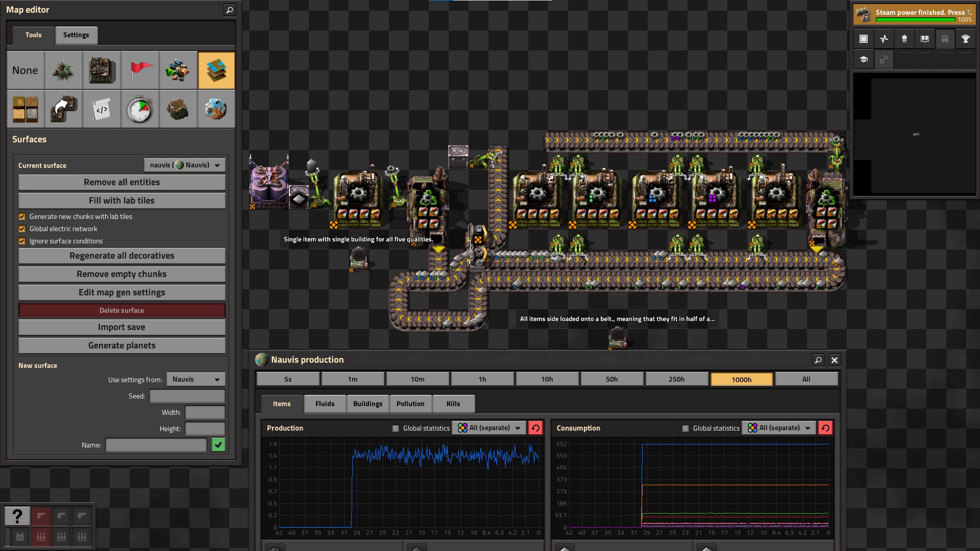Image resolution: width=980 pixels, height=551 pixels.
Task: Select the resources ore tool
Action: (178, 70)
